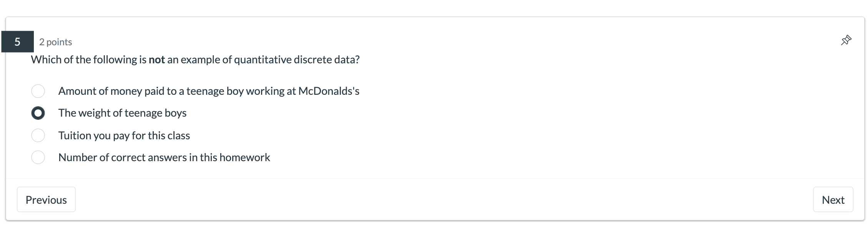Viewport: 868px width, 231px height.
Task: Go back to the previous quiz question
Action: pos(46,200)
